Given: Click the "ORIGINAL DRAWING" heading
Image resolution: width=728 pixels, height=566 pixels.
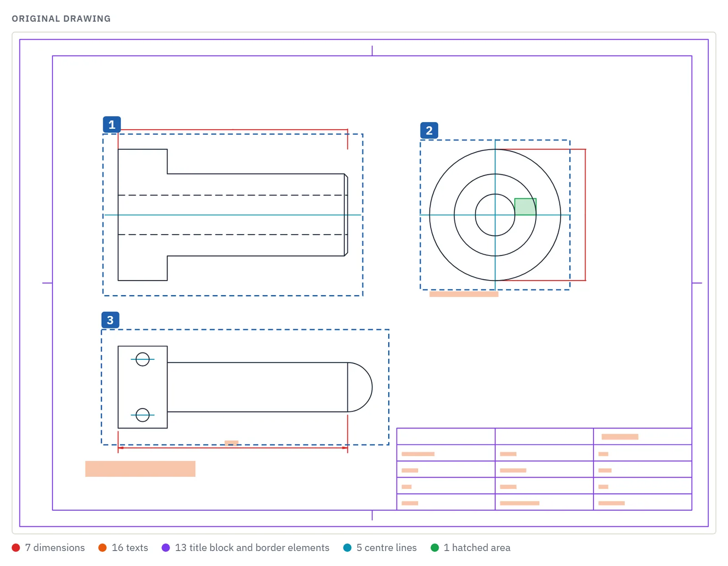Looking at the screenshot, I should 61,19.
